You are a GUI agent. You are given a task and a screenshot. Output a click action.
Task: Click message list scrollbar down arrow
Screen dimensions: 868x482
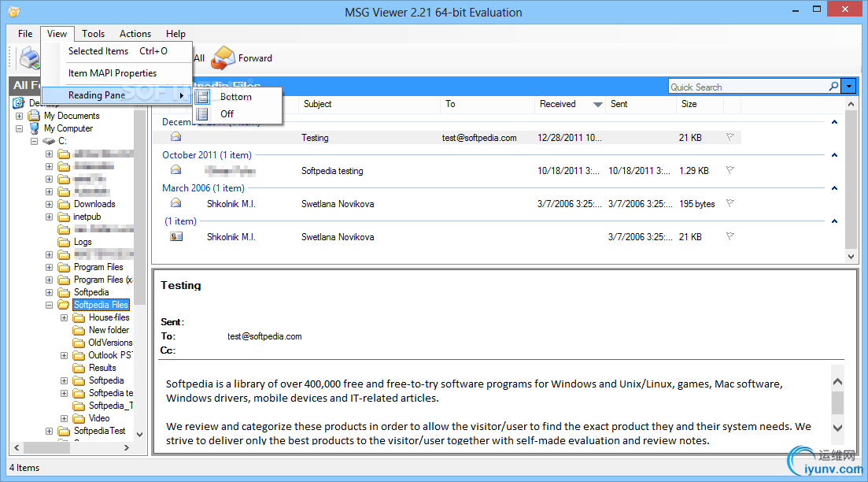tap(851, 256)
